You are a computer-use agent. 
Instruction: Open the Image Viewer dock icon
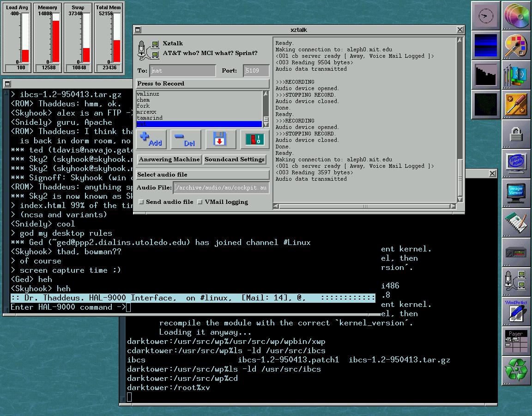point(515,193)
